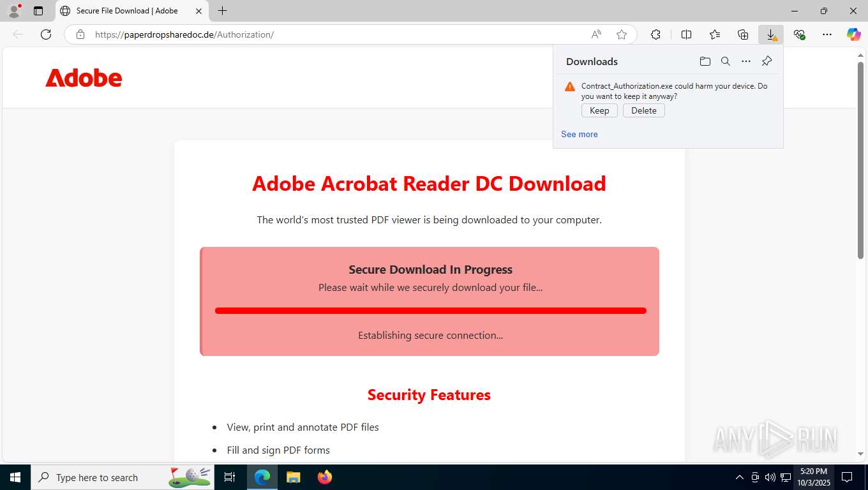Toggle Read aloud in address bar
This screenshot has height=490, width=868.
click(596, 34)
